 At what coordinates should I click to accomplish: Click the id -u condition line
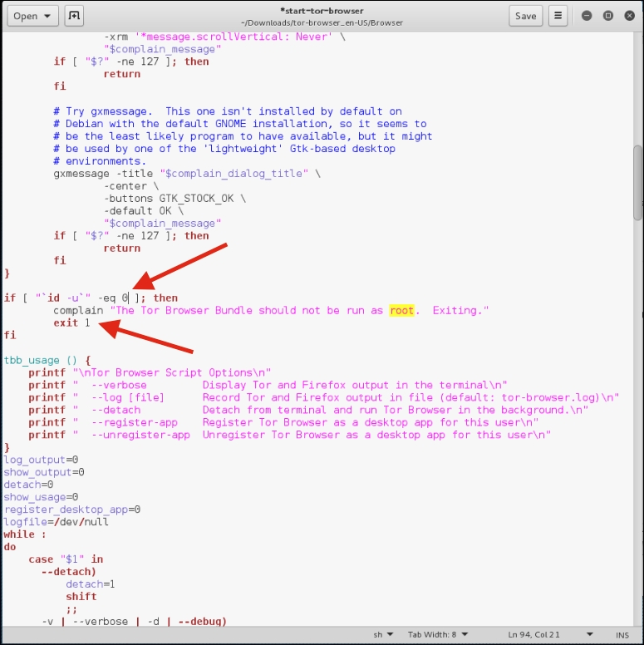(x=91, y=298)
